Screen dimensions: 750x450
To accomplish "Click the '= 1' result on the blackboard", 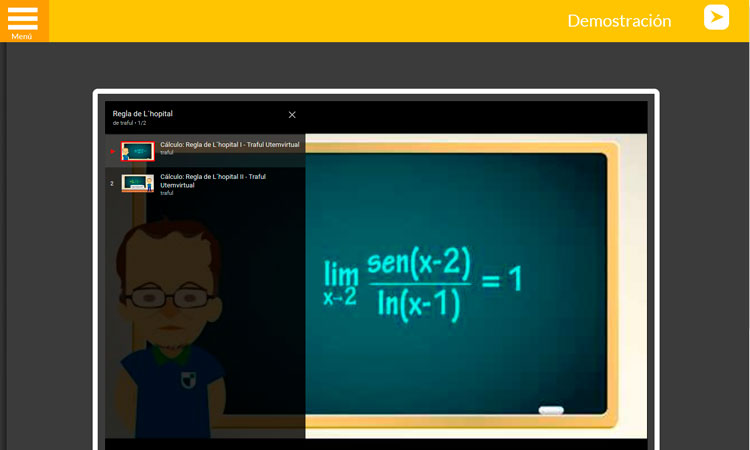I will pos(502,279).
